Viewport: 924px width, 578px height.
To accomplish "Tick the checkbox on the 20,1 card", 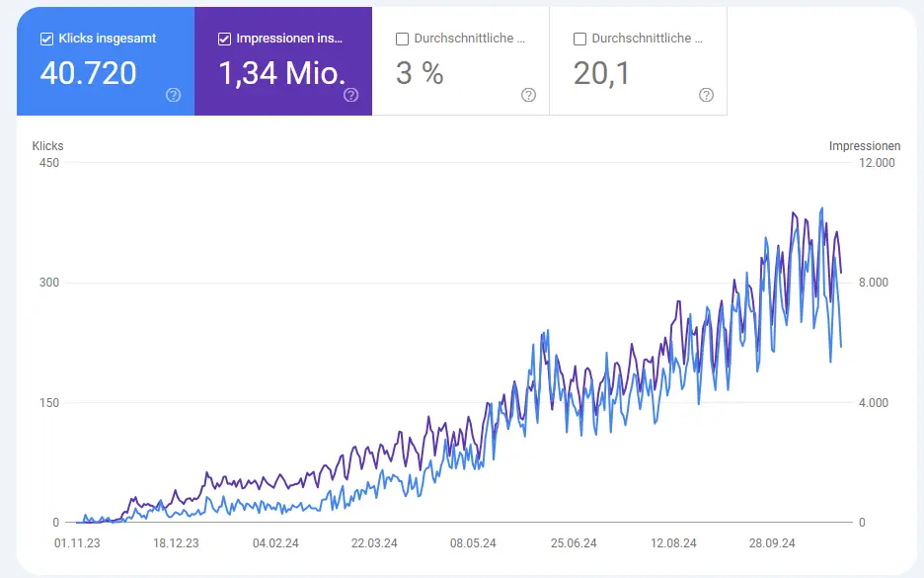I will click(x=579, y=40).
